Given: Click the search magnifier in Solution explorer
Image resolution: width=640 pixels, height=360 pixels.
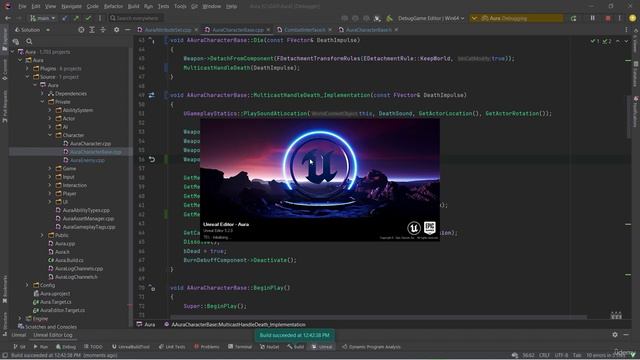Looking at the screenshot, I should (29, 41).
